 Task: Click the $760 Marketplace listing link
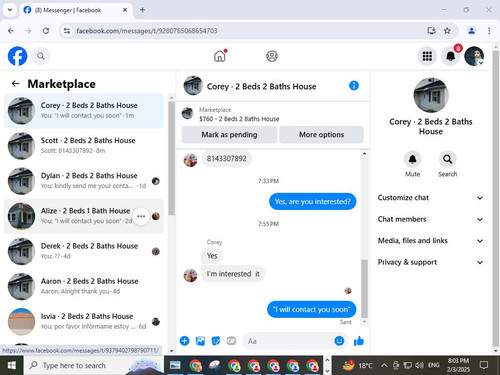pos(239,119)
